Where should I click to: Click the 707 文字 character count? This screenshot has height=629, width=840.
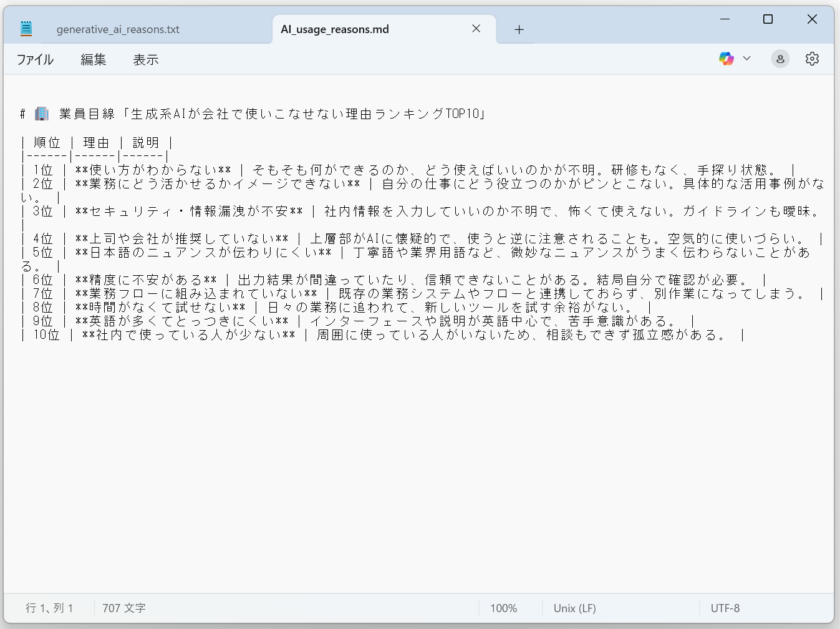[124, 608]
